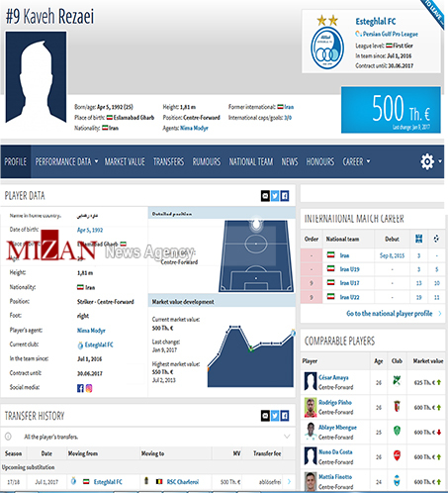Open Rodrigo Pinho's player photo
Image resolution: width=448 pixels, height=493 pixels.
point(311,407)
